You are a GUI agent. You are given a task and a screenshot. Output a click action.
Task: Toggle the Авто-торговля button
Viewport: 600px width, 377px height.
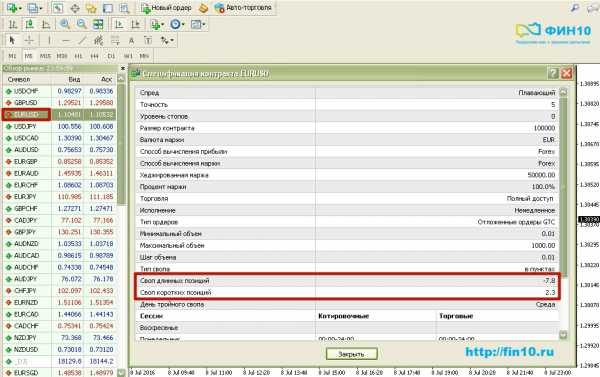pyautogui.click(x=243, y=8)
